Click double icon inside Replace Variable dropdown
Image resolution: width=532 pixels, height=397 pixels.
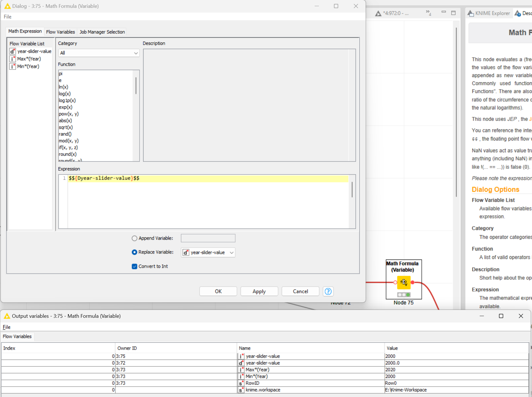point(186,253)
